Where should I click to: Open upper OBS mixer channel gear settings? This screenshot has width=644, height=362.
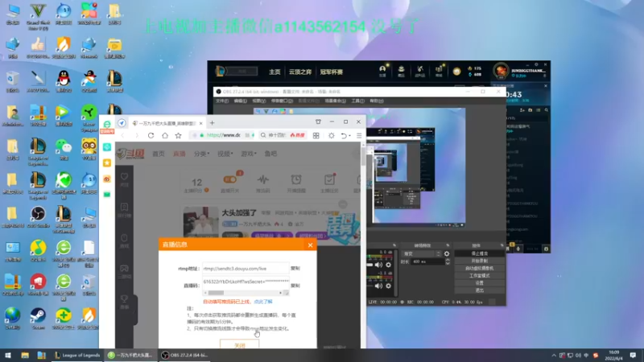(x=388, y=265)
